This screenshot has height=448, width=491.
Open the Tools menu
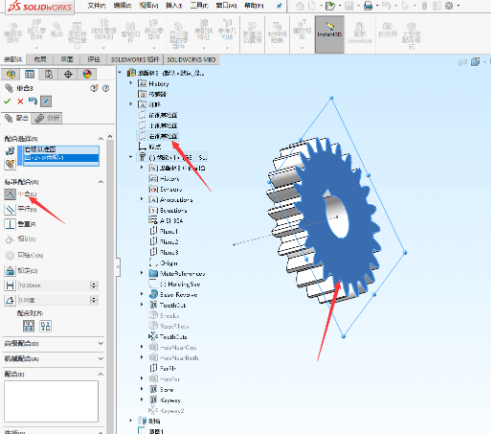pyautogui.click(x=199, y=6)
